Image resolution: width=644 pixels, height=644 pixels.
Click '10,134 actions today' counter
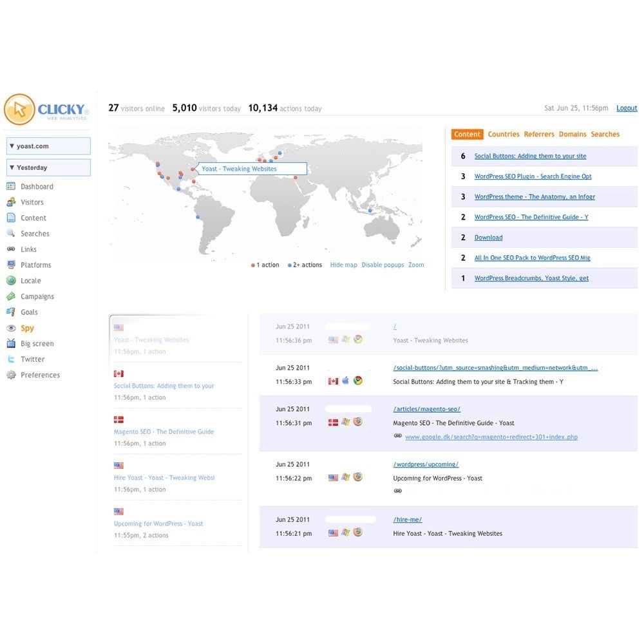click(285, 108)
